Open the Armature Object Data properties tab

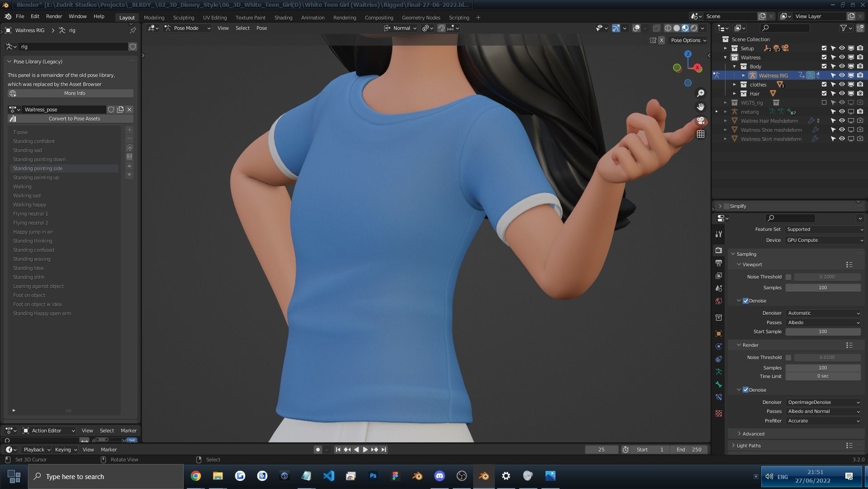[x=718, y=372]
